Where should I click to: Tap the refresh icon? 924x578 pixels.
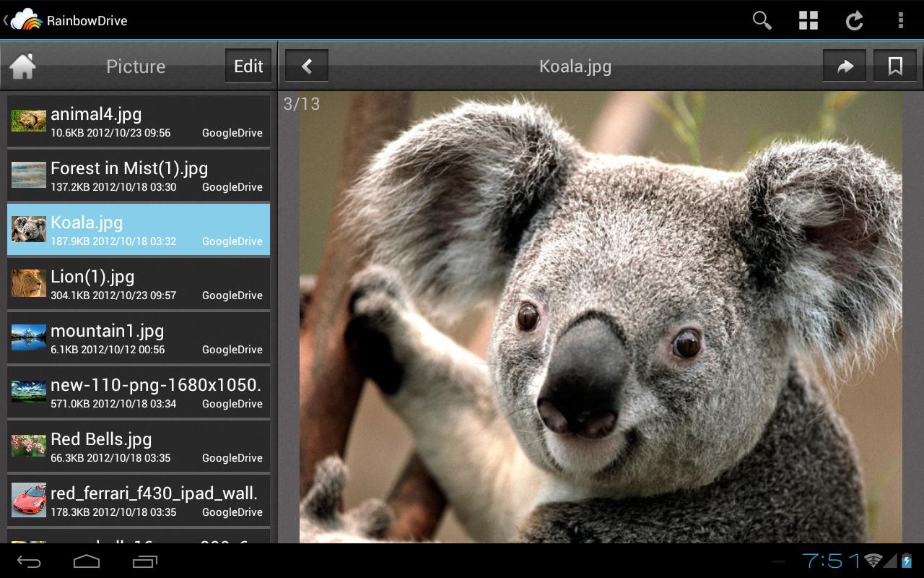(855, 20)
